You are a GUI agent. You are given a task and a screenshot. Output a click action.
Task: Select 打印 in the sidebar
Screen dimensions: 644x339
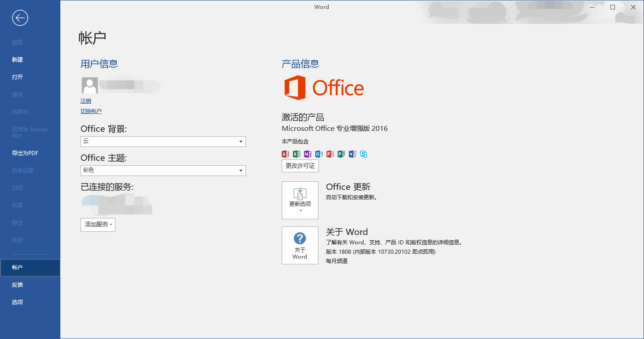tap(30, 188)
